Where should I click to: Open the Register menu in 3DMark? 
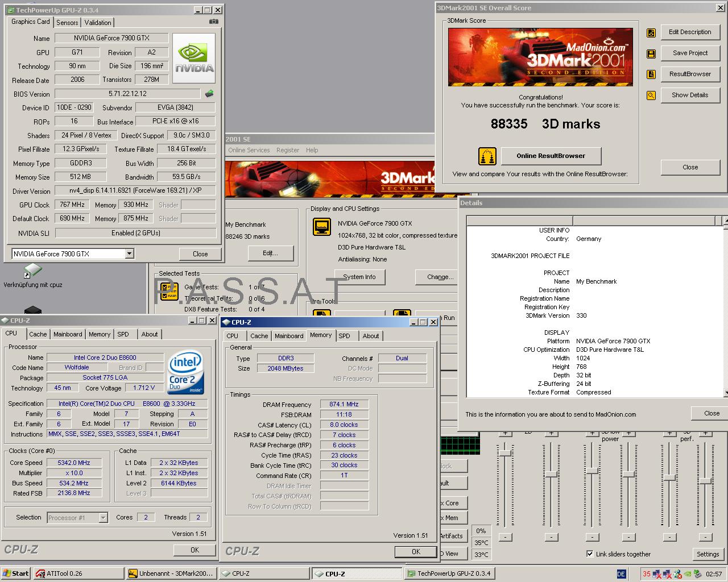(x=288, y=150)
